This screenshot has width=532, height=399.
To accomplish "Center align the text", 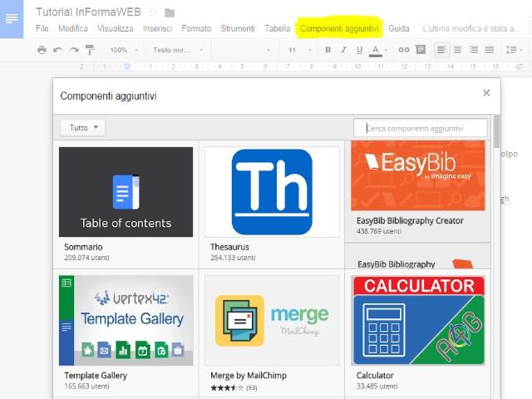I will (x=458, y=50).
